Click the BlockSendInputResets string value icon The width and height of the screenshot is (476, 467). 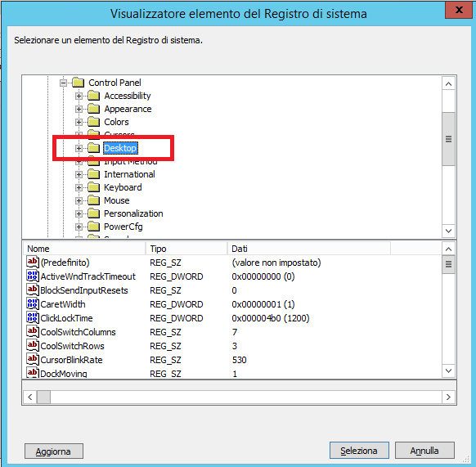[33, 290]
